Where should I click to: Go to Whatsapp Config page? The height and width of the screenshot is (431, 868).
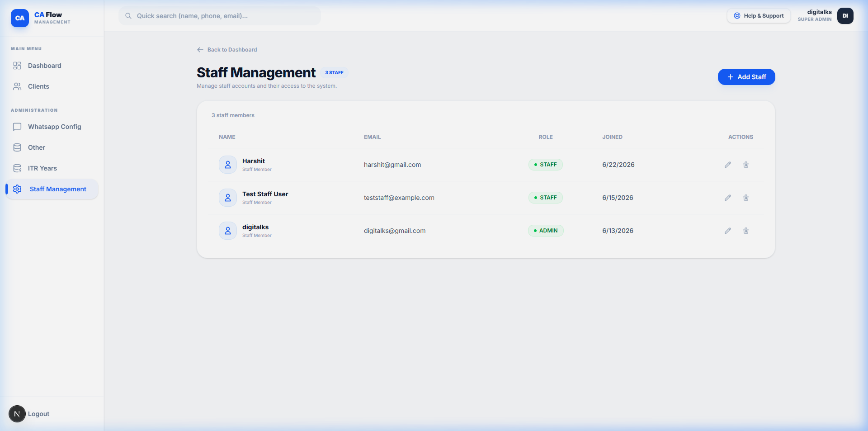pos(52,127)
